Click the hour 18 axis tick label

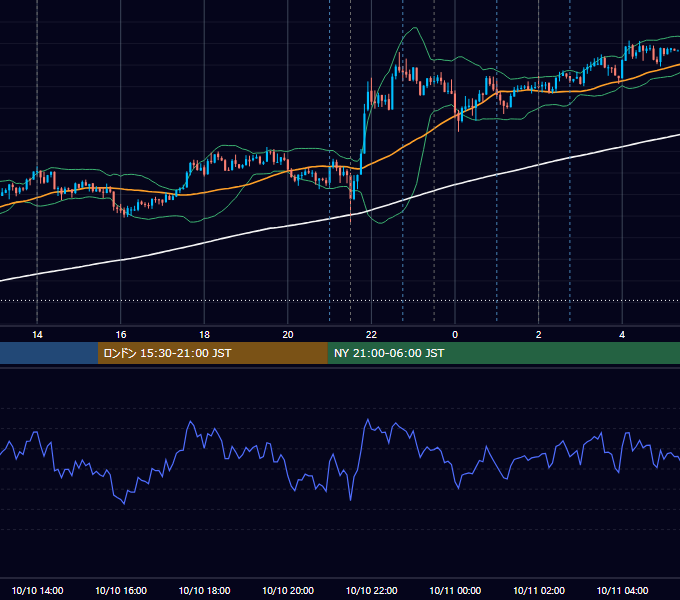coord(204,335)
